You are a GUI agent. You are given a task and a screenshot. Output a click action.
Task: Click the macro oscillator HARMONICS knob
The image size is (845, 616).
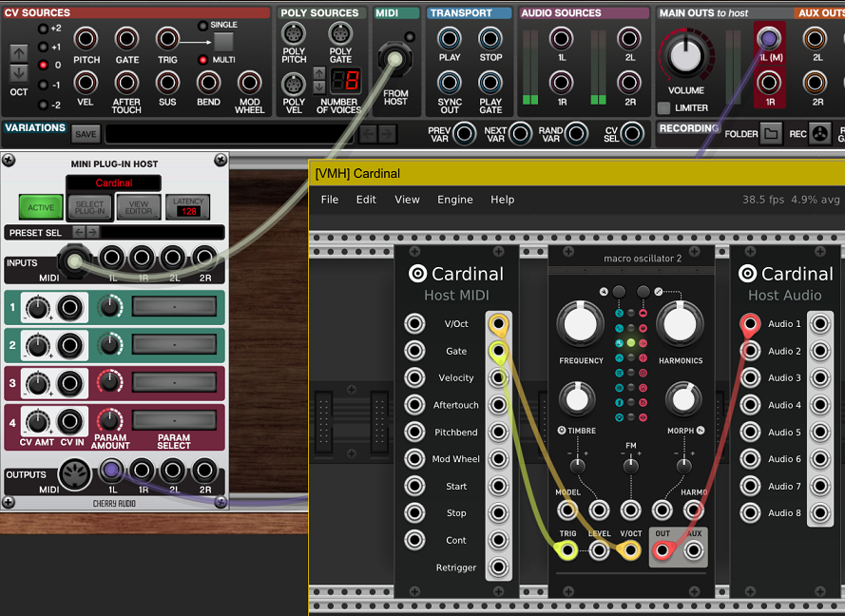(680, 324)
